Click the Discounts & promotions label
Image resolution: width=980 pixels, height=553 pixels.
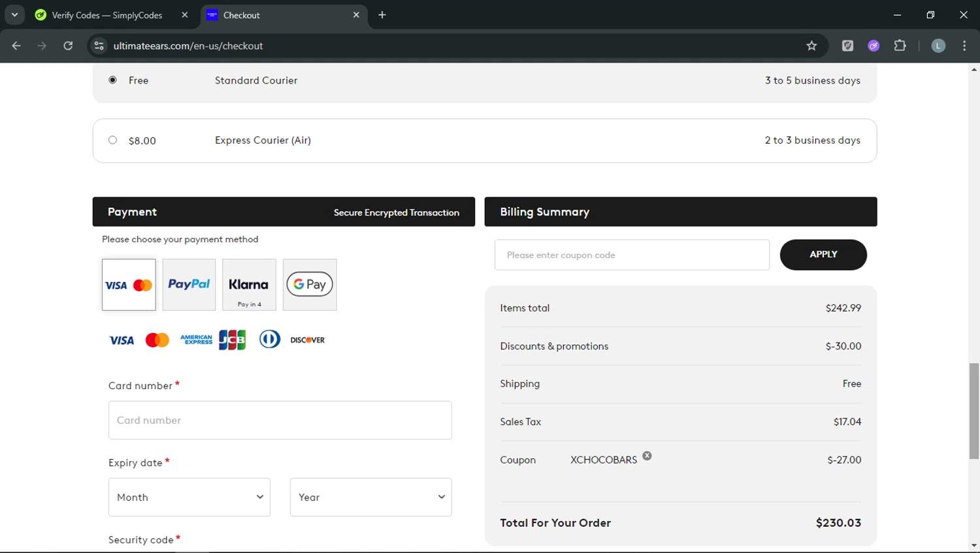point(554,346)
